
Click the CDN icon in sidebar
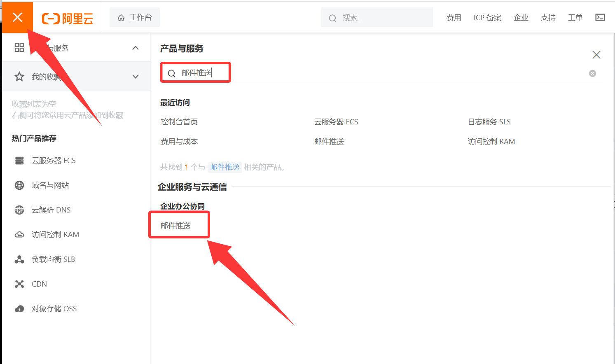pos(19,284)
